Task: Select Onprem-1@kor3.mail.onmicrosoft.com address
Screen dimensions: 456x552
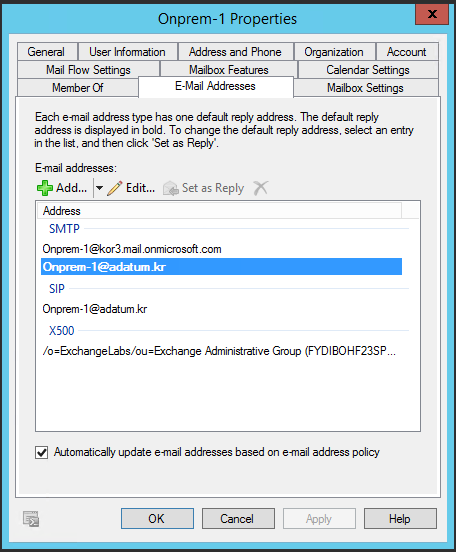Action: tap(221, 249)
